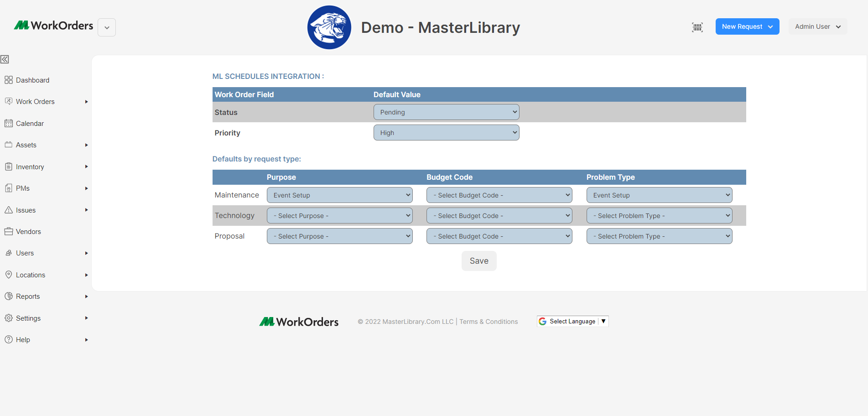This screenshot has height=416, width=868.
Task: Open Proposal Problem Type dropdown
Action: pyautogui.click(x=659, y=236)
